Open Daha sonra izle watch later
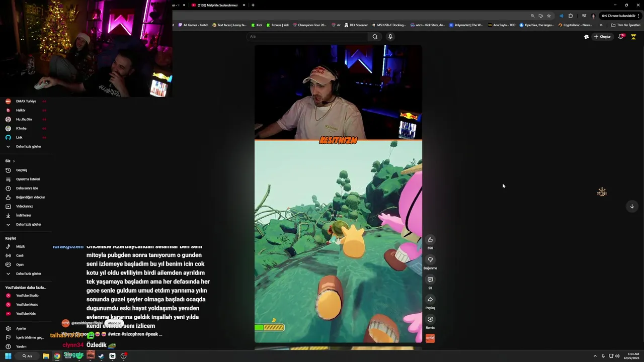The height and width of the screenshot is (362, 644). pos(26,188)
